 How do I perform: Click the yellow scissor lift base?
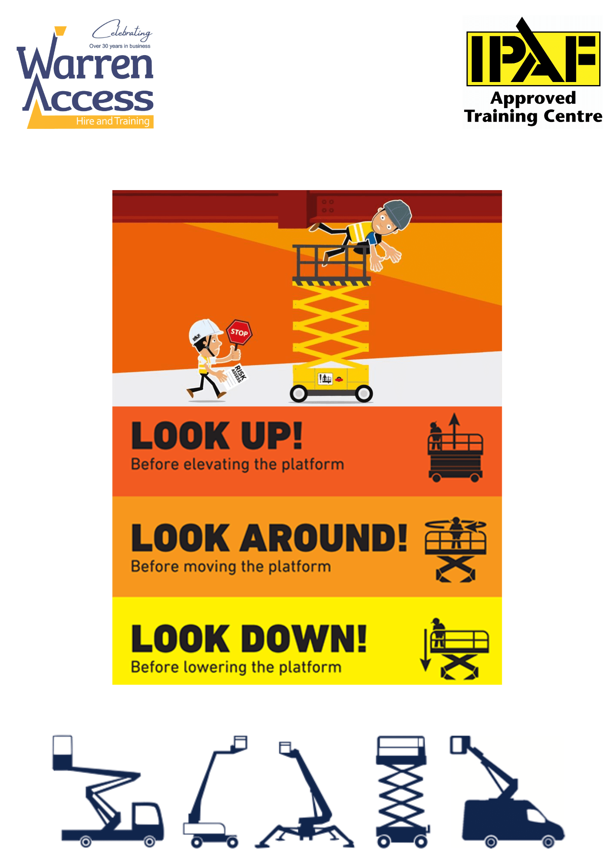[331, 383]
